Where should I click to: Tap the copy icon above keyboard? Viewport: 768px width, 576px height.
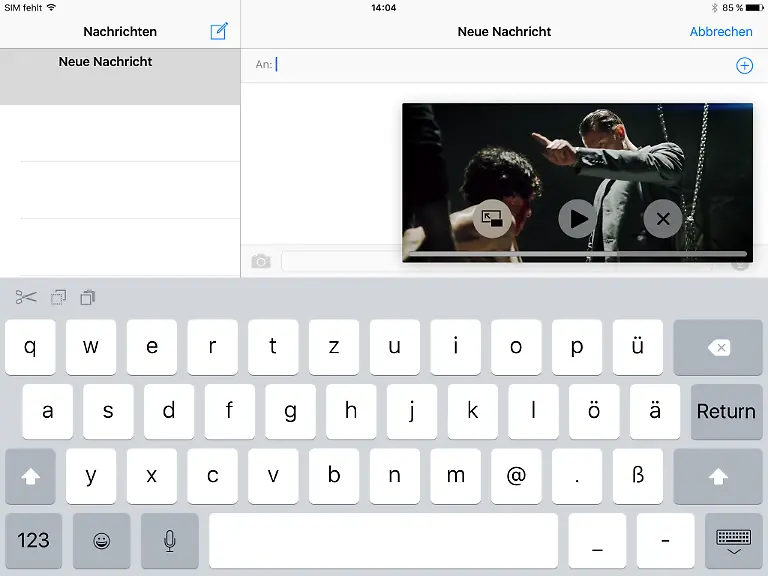(x=59, y=297)
